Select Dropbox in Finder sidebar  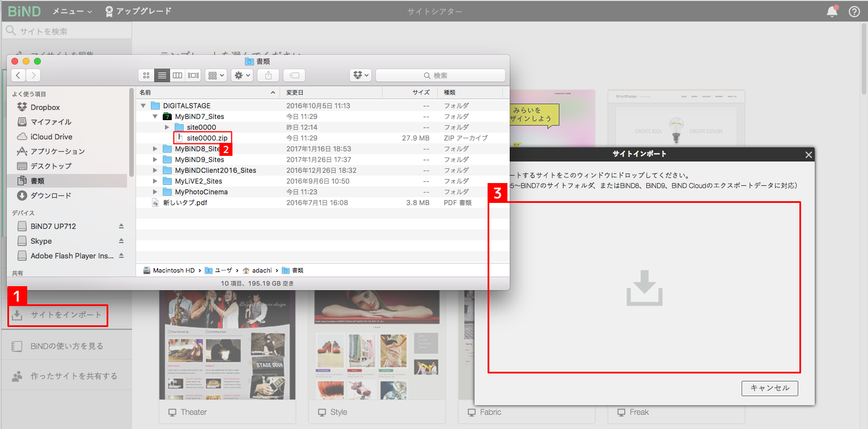(x=45, y=107)
